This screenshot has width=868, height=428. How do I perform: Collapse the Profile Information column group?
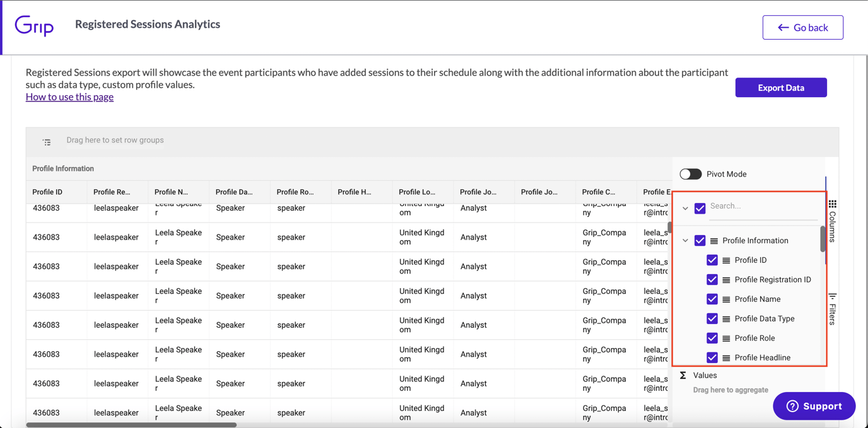(686, 240)
